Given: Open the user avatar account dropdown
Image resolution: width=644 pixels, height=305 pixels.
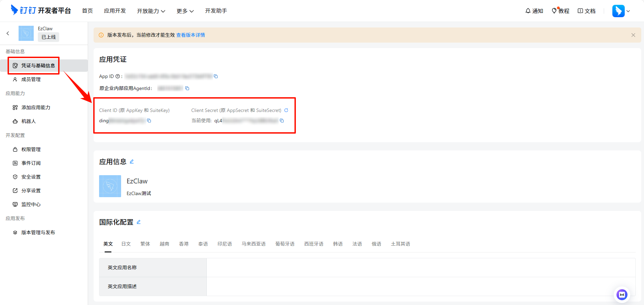Looking at the screenshot, I should click(621, 11).
